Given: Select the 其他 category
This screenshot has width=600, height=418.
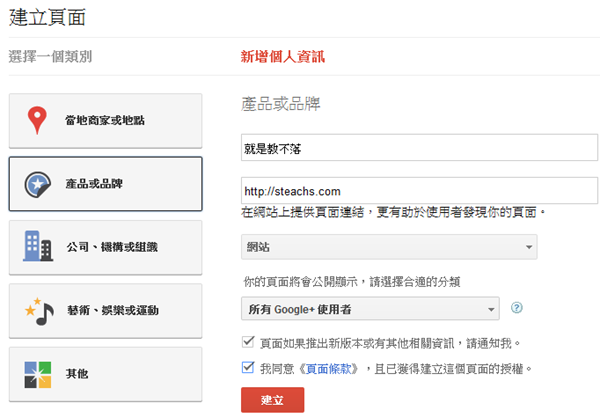Looking at the screenshot, I should pos(105,373).
